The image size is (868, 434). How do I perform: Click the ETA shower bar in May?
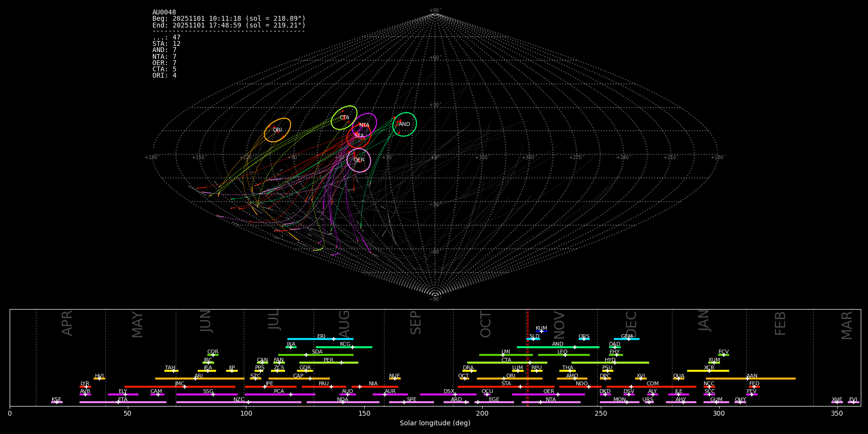[x=123, y=402]
